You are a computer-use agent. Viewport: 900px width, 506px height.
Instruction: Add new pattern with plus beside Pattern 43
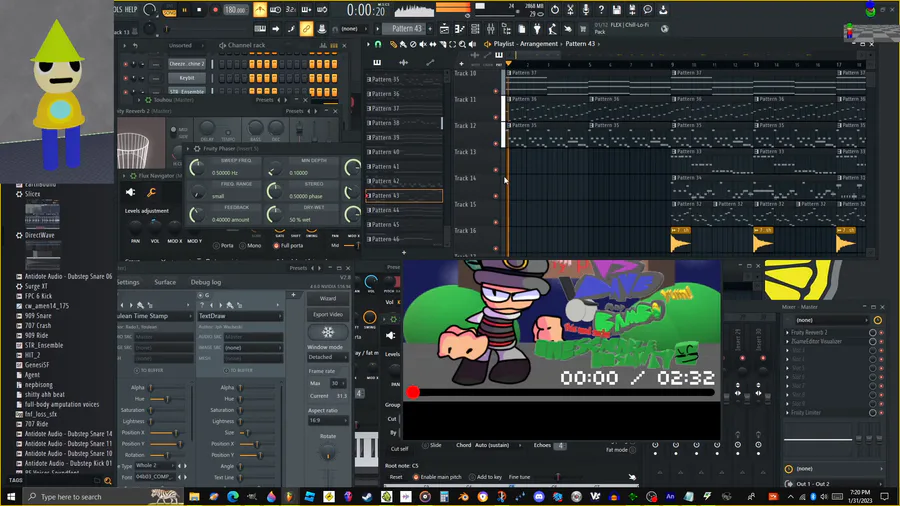tap(430, 29)
